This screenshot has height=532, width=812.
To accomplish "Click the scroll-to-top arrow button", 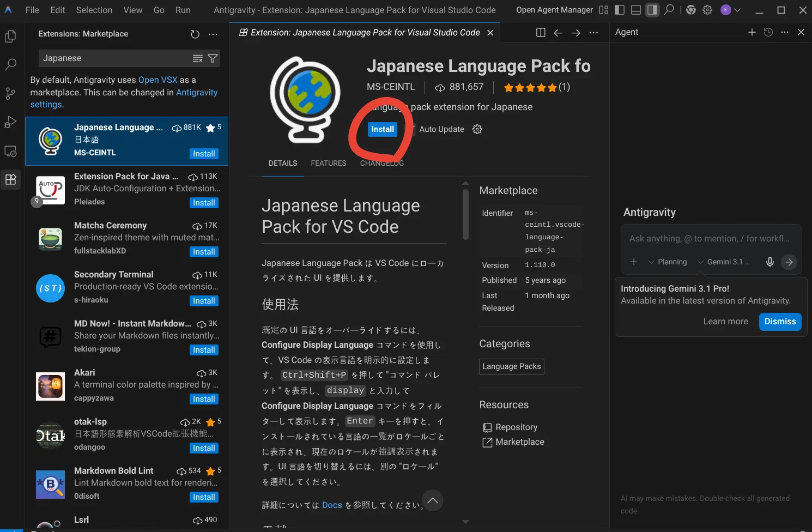I will point(433,500).
